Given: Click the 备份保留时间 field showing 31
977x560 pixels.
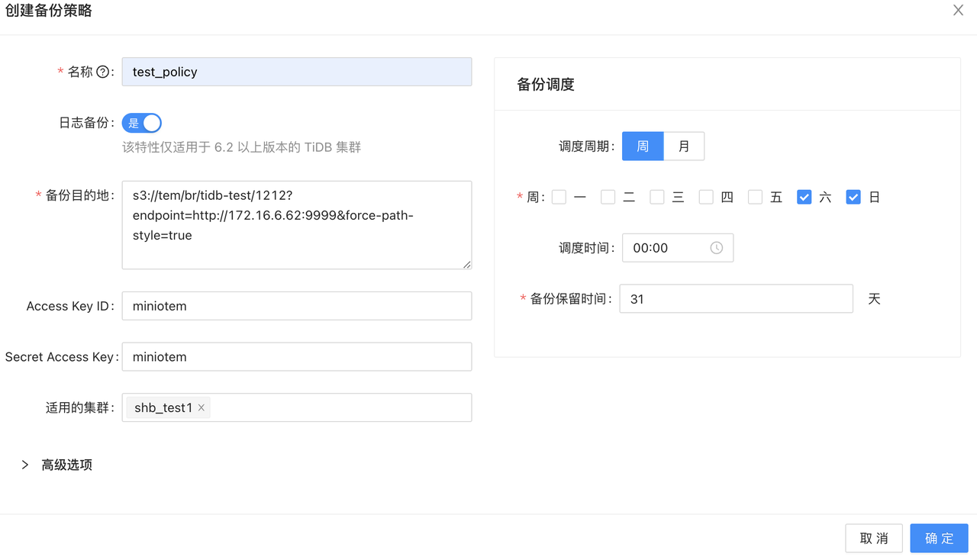Looking at the screenshot, I should (x=736, y=299).
